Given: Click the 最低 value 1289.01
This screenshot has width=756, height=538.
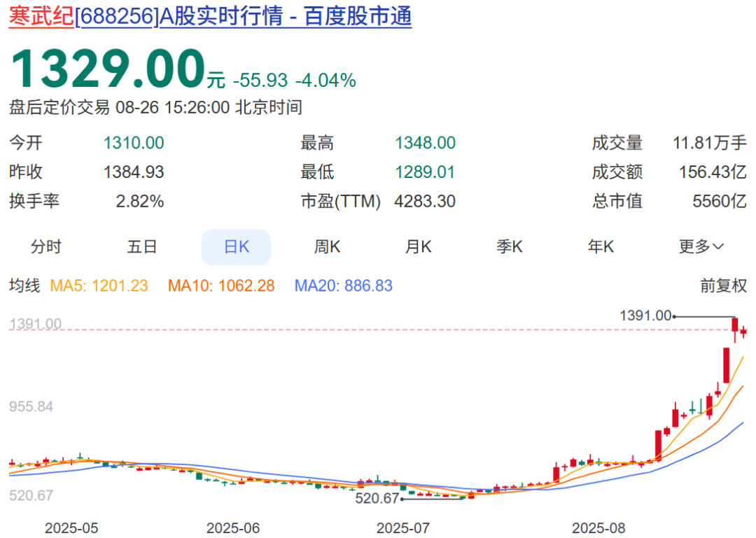Looking at the screenshot, I should (426, 172).
